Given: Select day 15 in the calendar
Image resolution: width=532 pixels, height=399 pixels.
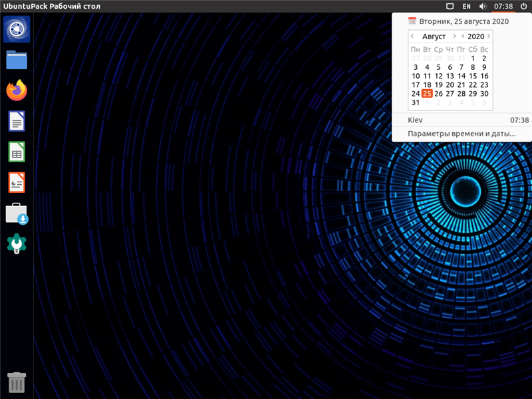Looking at the screenshot, I should (x=473, y=76).
